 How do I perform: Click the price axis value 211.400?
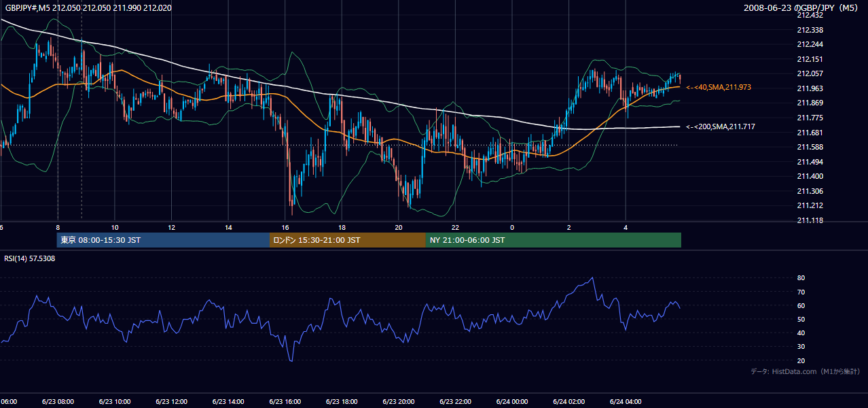point(809,176)
